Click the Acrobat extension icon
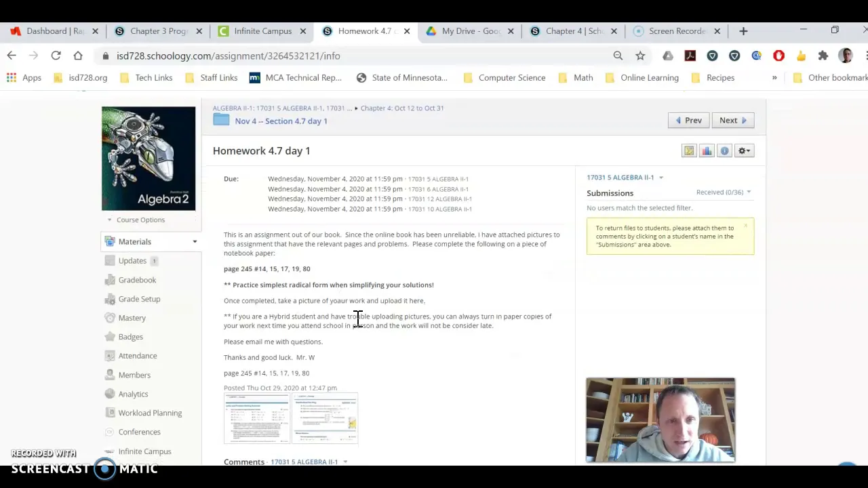868x488 pixels. [x=690, y=56]
